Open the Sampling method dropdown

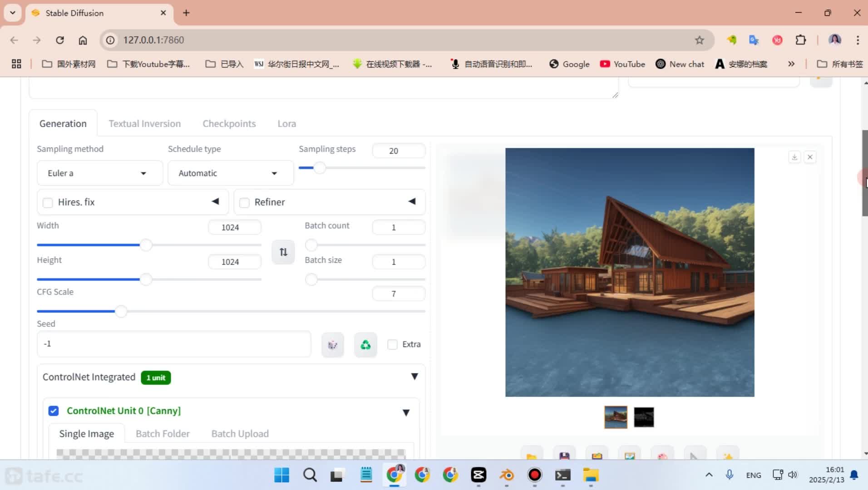[x=99, y=173]
